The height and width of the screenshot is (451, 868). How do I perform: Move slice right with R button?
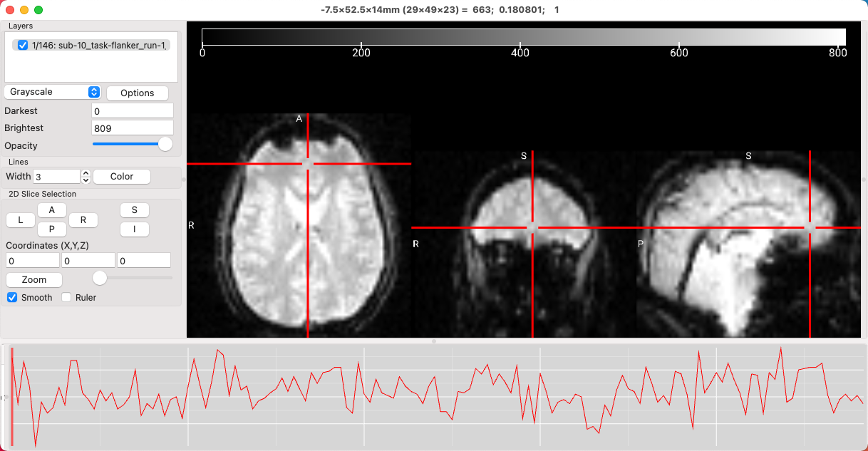[x=83, y=220]
